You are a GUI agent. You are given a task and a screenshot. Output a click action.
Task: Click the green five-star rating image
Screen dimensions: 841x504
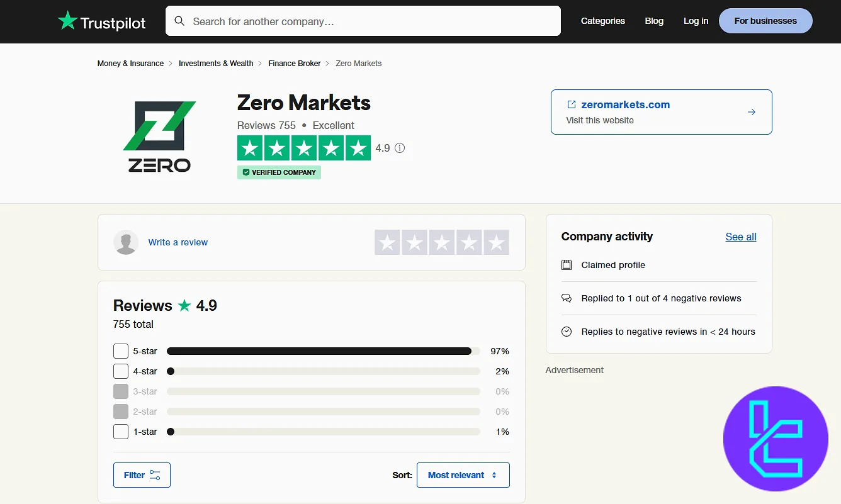point(304,148)
